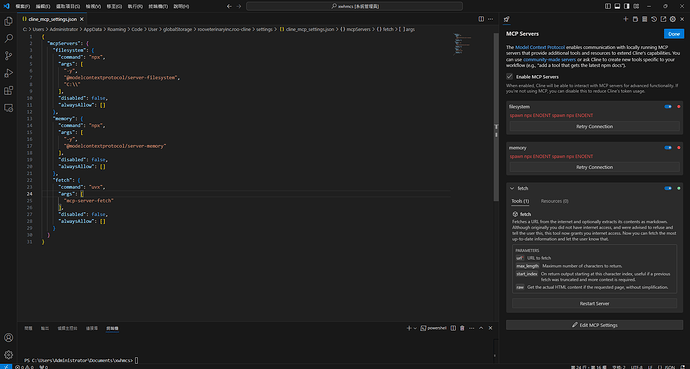
Task: Split the terminal
Action: pos(453,328)
